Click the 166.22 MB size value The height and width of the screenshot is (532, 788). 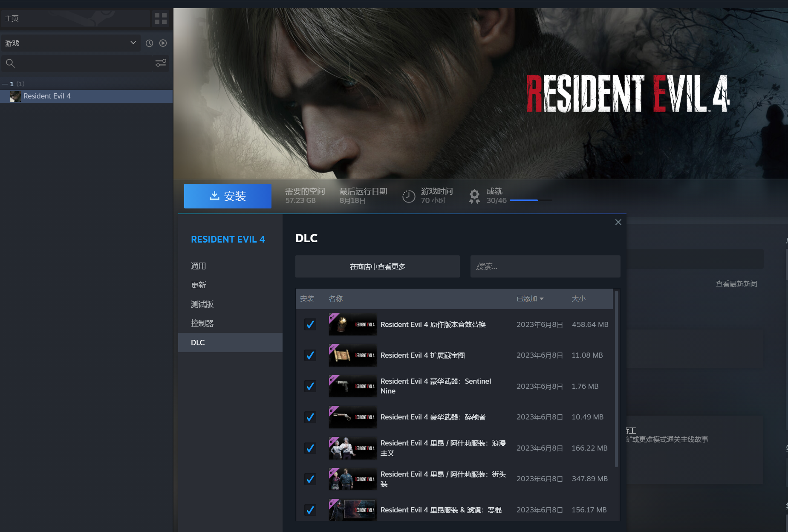[x=590, y=448]
